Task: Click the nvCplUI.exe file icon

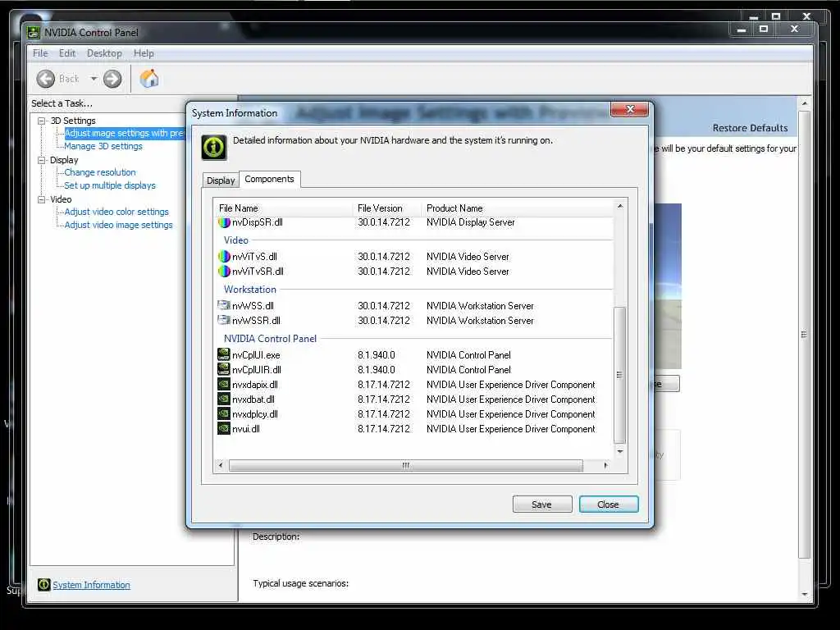Action: [223, 354]
